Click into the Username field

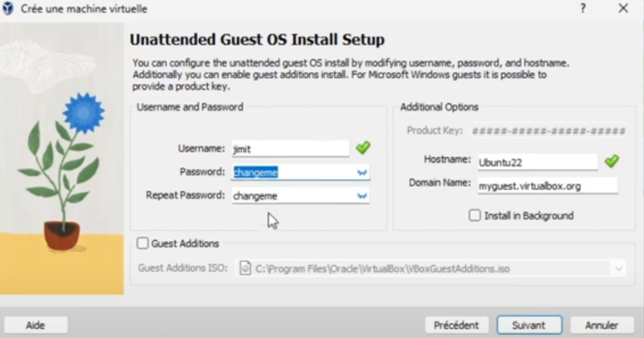291,149
